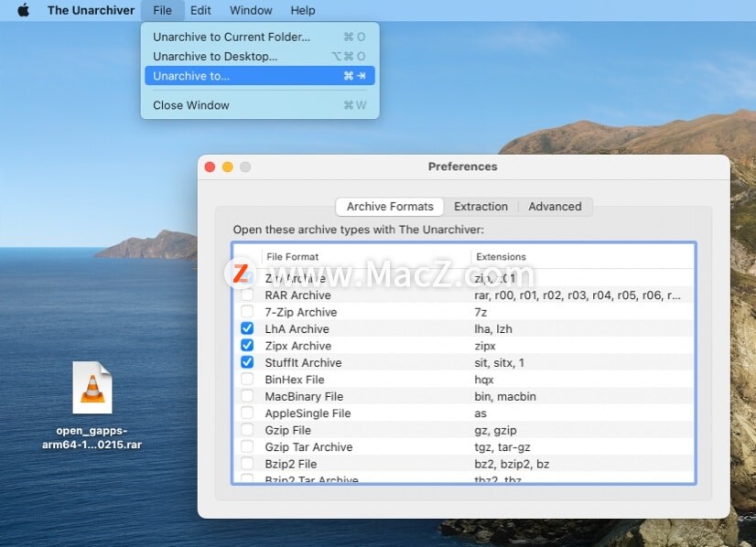Open the Help menu
Viewport: 756px width, 547px height.
pyautogui.click(x=303, y=10)
